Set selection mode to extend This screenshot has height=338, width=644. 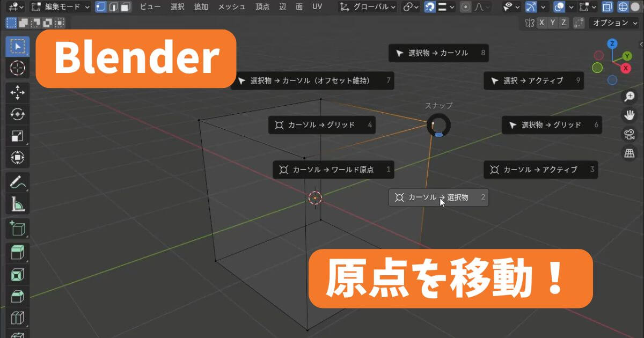[x=23, y=23]
